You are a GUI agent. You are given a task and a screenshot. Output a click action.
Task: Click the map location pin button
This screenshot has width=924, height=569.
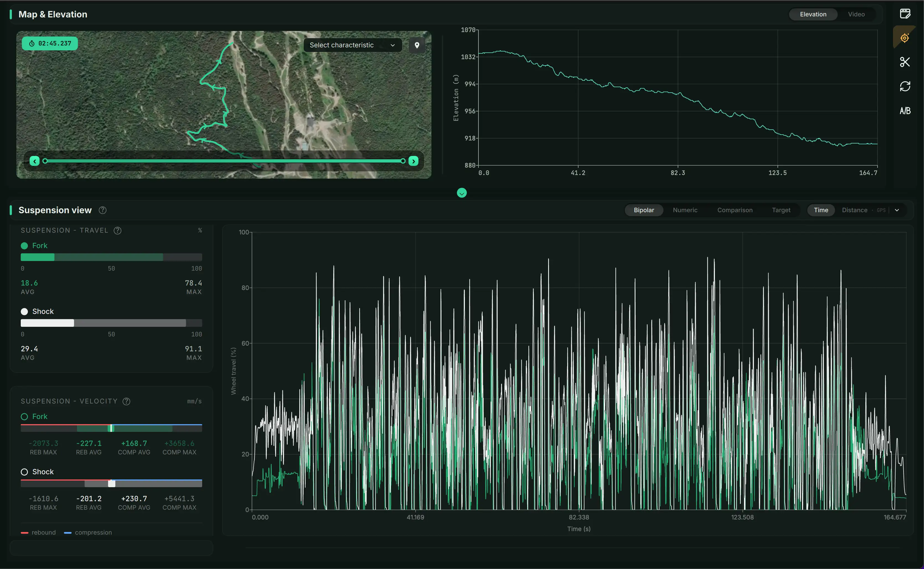417,45
